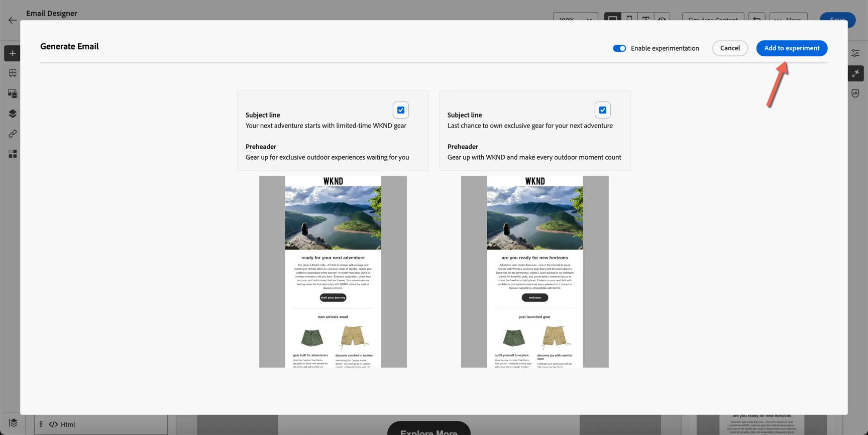Select the plain text view T icon
This screenshot has height=435, width=868.
click(x=646, y=19)
